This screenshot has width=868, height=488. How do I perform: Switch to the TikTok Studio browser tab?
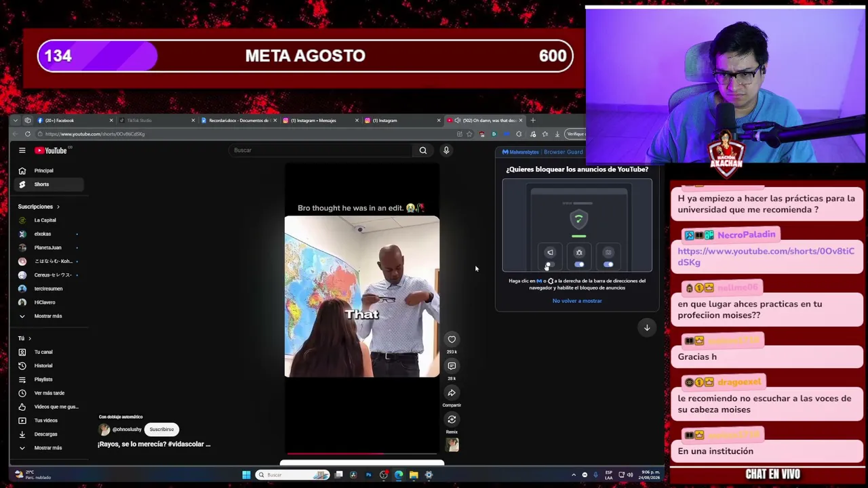[x=157, y=121]
